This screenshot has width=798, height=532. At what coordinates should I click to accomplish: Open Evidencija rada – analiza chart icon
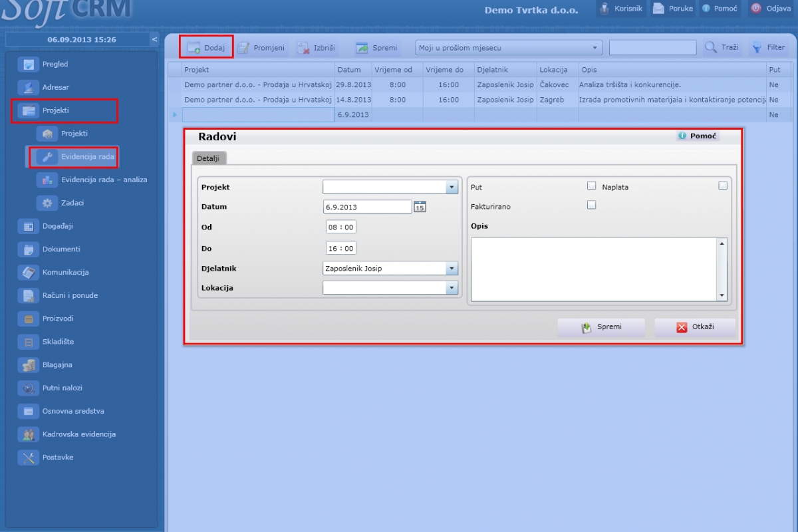coord(47,180)
